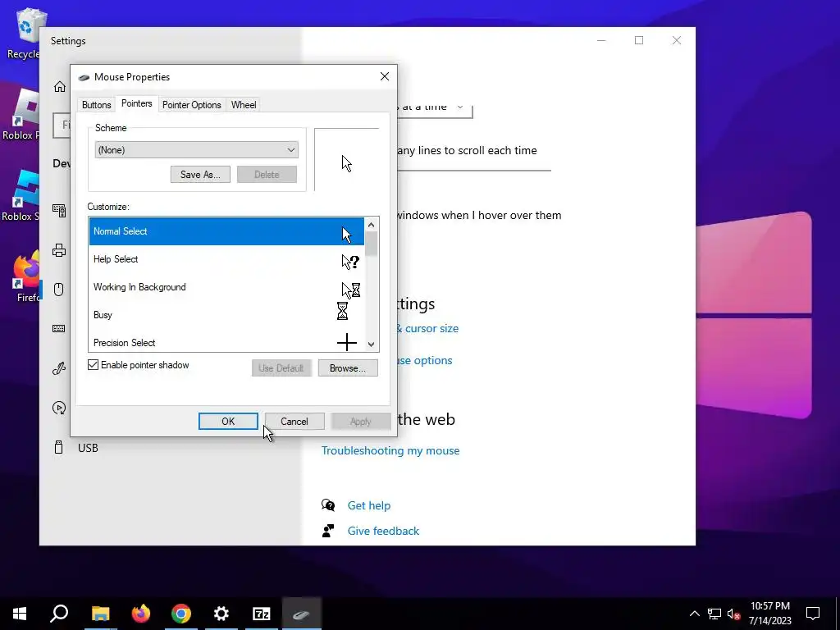This screenshot has height=630, width=840.
Task: Open the Typing keyboard sidebar icon
Action: point(59,328)
